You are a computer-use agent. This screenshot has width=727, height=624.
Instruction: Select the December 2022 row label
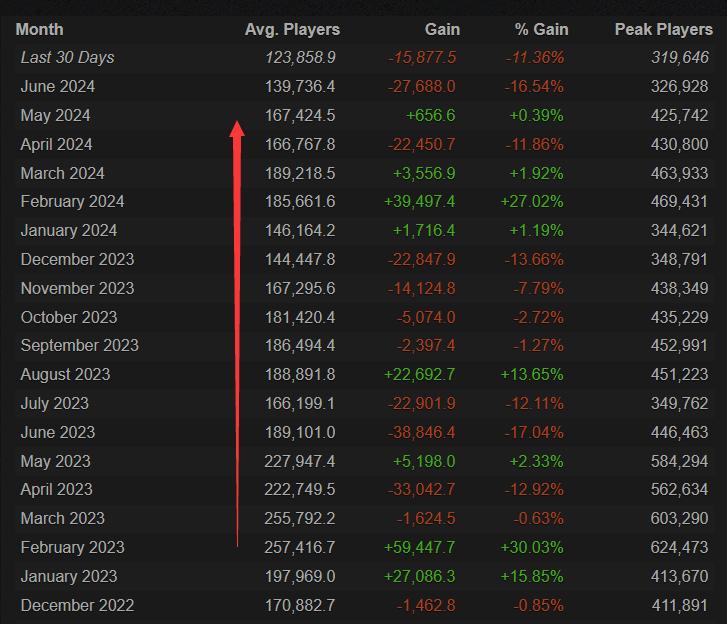(x=77, y=605)
